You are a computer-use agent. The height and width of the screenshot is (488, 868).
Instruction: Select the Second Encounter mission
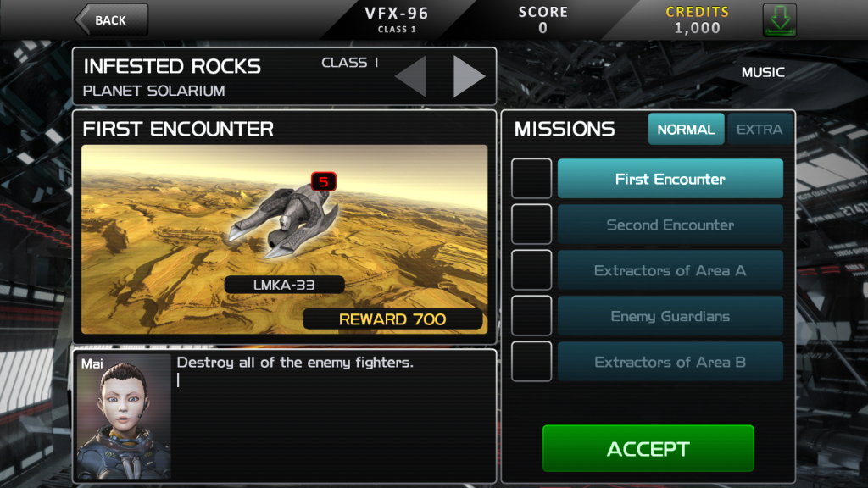pyautogui.click(x=670, y=225)
